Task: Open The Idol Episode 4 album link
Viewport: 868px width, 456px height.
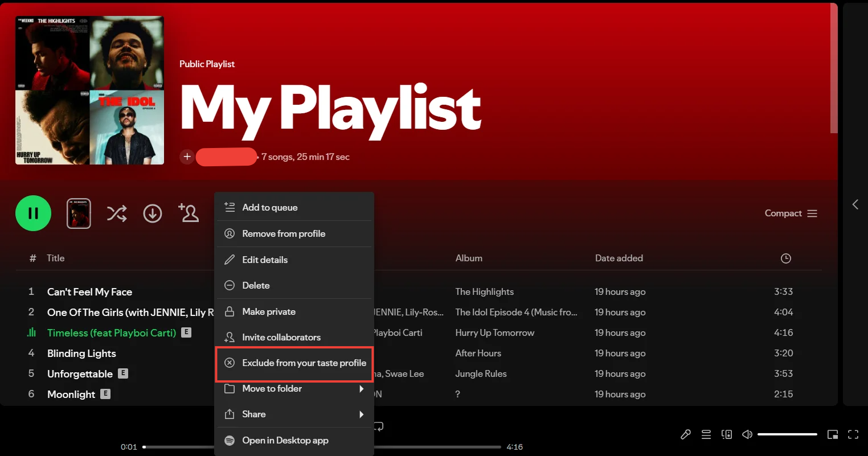Action: click(x=516, y=312)
